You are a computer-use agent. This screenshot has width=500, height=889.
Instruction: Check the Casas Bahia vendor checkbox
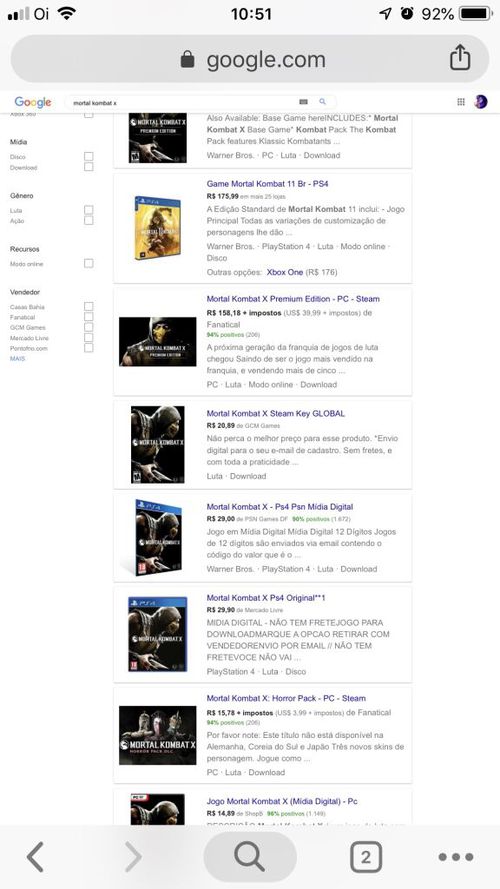coord(88,307)
